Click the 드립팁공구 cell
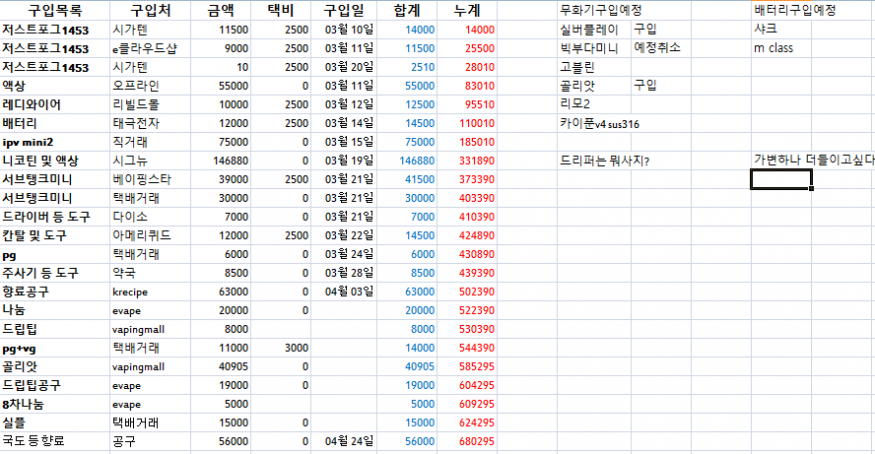875x454 pixels. (55, 385)
